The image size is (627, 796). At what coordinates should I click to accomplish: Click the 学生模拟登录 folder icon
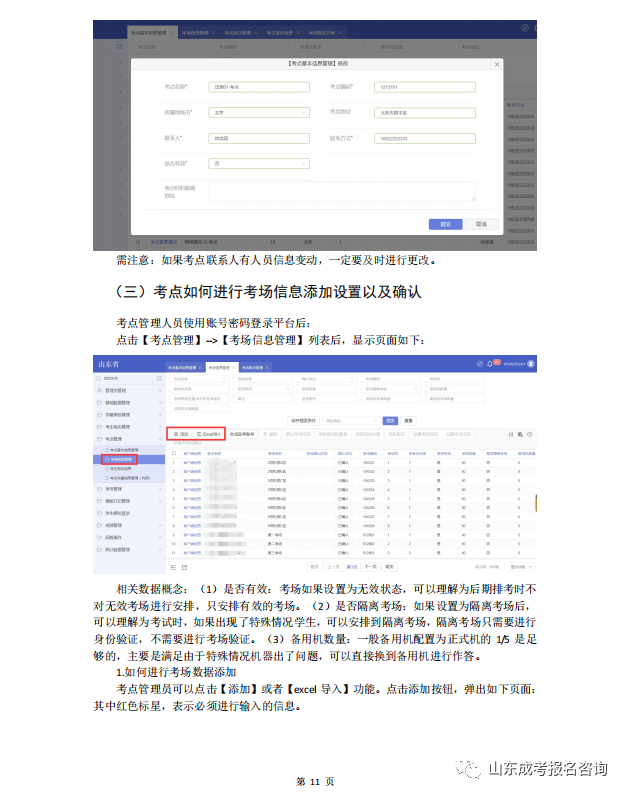tap(99, 513)
